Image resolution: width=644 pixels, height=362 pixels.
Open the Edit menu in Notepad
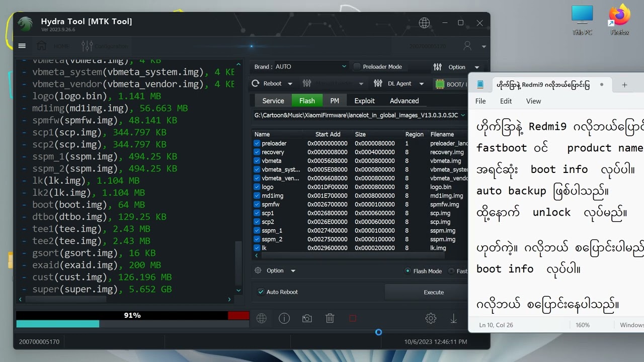506,101
